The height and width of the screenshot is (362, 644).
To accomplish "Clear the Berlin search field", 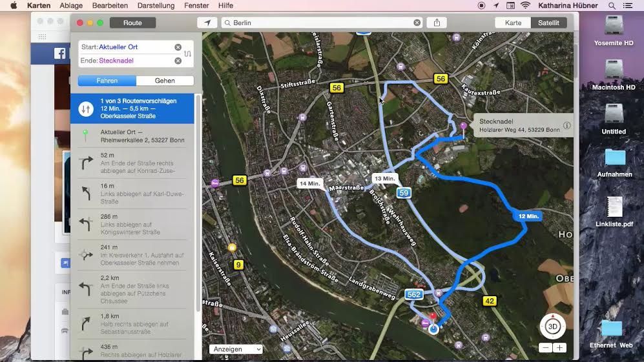I will click(x=417, y=23).
